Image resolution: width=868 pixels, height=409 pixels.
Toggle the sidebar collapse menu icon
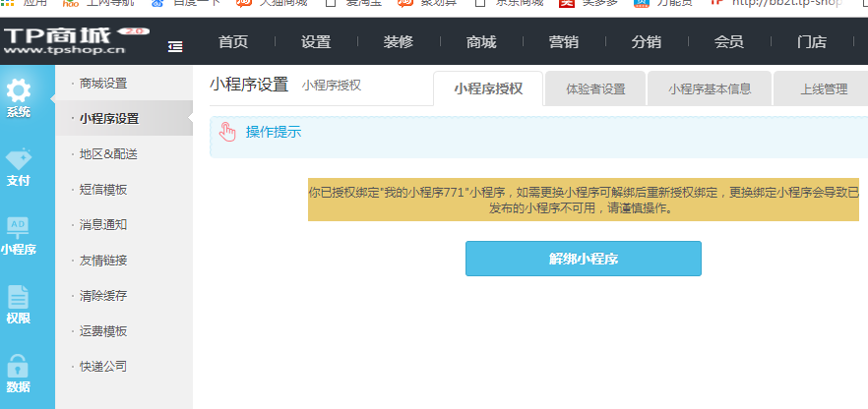pos(175,47)
